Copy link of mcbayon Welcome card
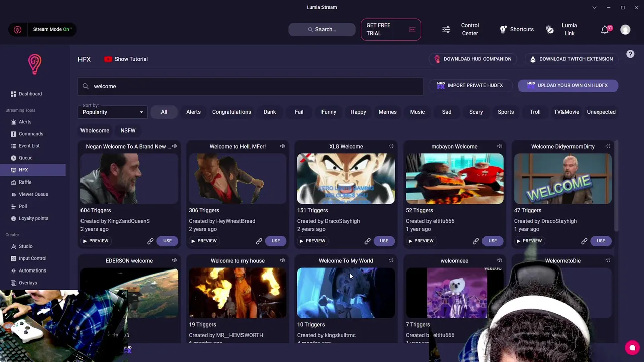The width and height of the screenshot is (644, 362). 475,241
